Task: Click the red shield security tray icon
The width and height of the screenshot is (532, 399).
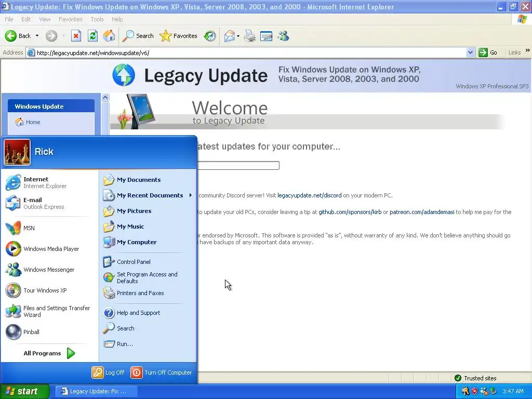Action: click(474, 391)
